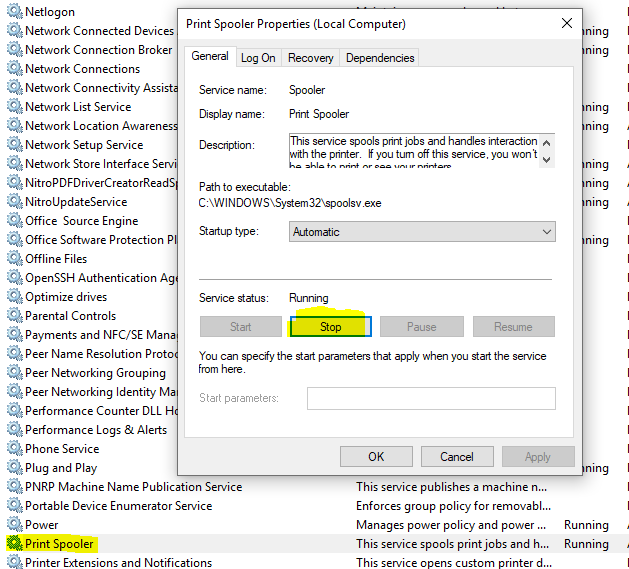Click executable path C:\WINDOWS\System32\spoolsv.exe

click(290, 203)
